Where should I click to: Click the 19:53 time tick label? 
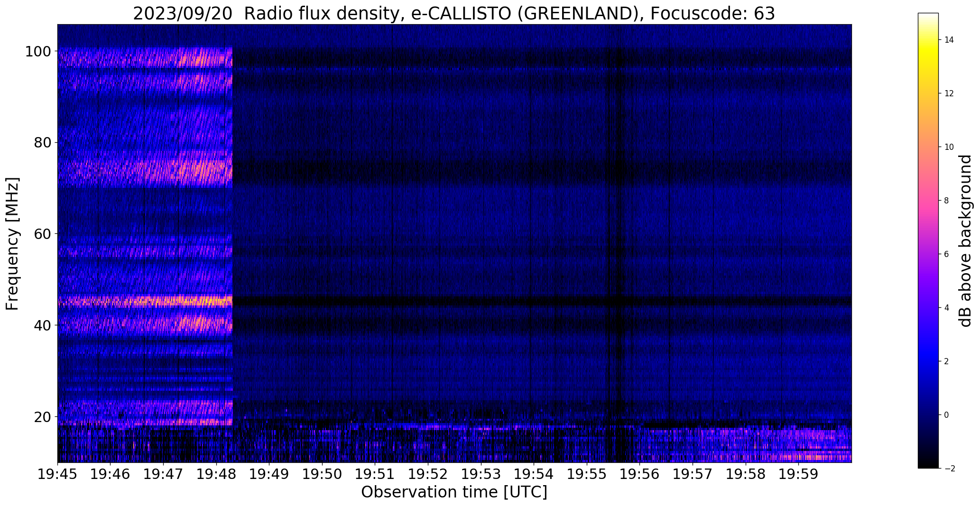click(481, 473)
